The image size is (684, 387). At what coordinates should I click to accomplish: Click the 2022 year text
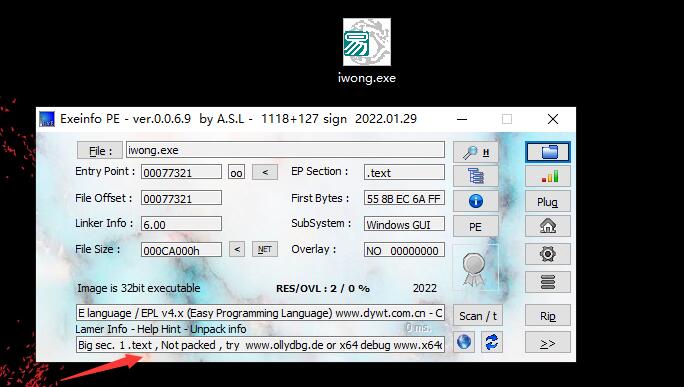pyautogui.click(x=425, y=288)
